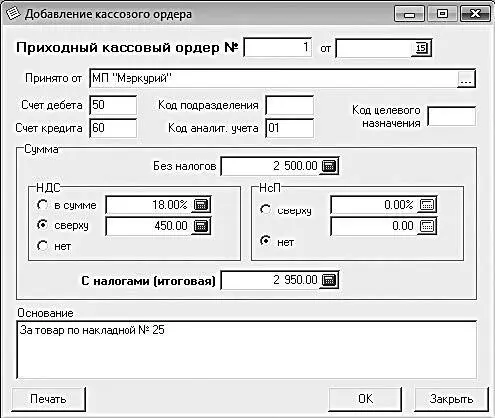495x418 pixels.
Task: Open calculator for Без налогов amount
Action: [x=329, y=166]
